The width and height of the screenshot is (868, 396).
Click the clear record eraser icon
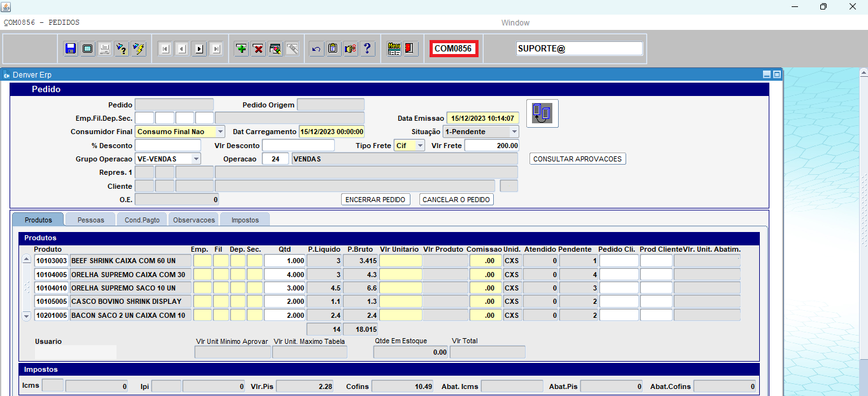pos(276,49)
